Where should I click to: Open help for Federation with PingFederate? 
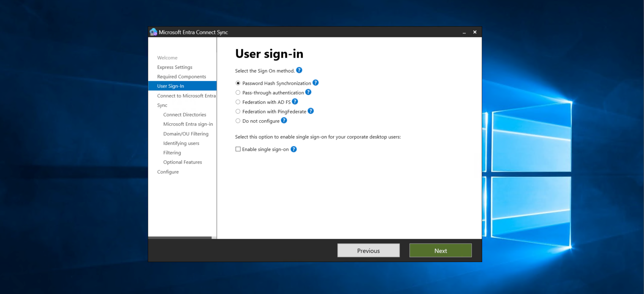pyautogui.click(x=310, y=111)
